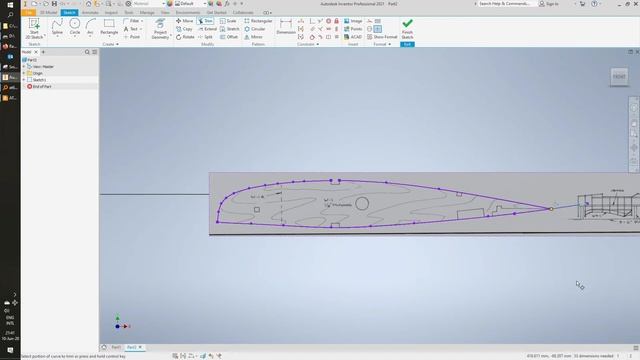Viewport: 640px width, 360px height.
Task: Open the model browser menu icon
Action: 95,52
